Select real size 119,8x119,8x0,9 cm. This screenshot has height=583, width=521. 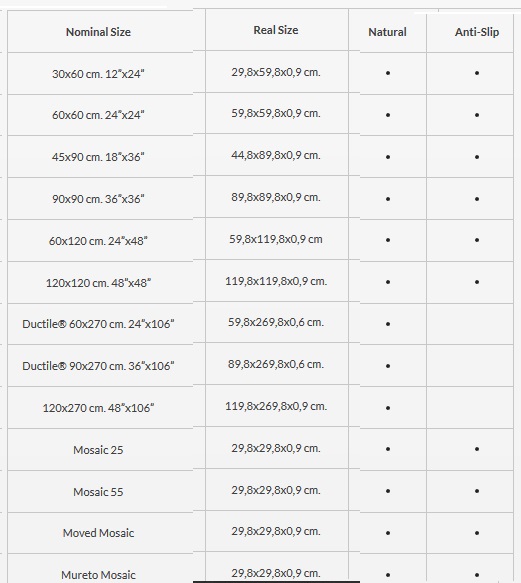click(x=276, y=281)
